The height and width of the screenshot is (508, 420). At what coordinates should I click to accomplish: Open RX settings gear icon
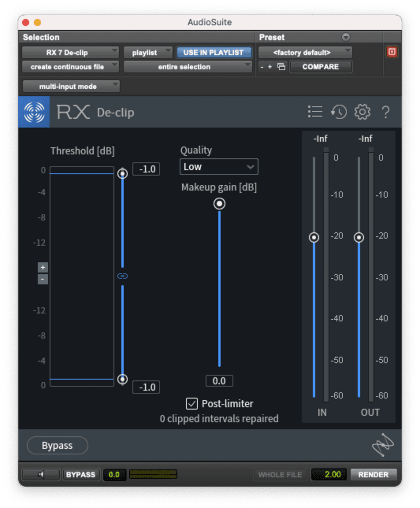[362, 112]
